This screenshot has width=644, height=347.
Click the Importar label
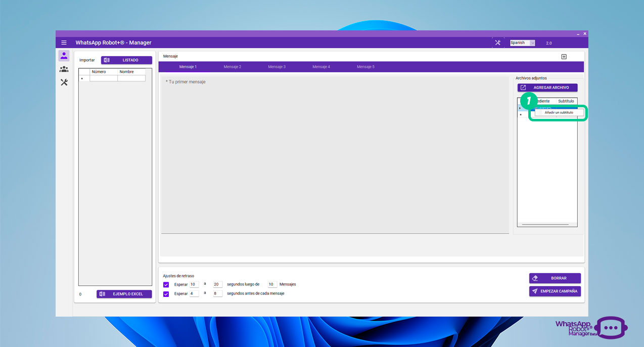pyautogui.click(x=87, y=60)
